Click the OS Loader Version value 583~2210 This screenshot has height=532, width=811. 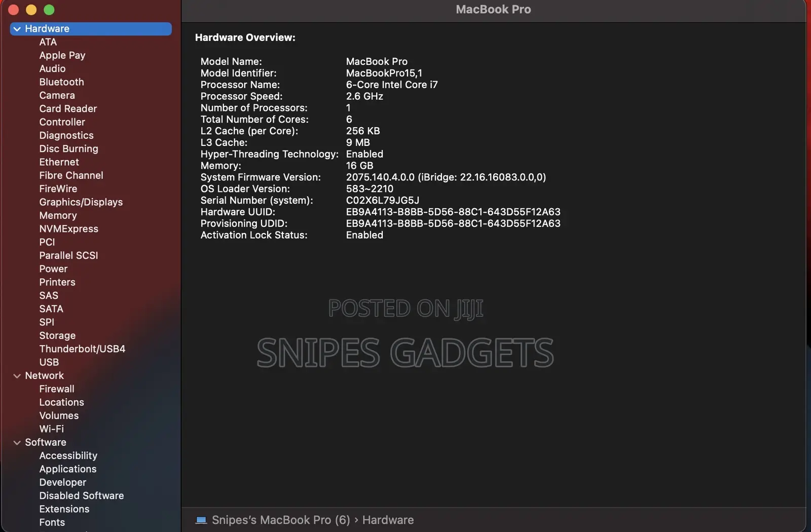coord(370,189)
